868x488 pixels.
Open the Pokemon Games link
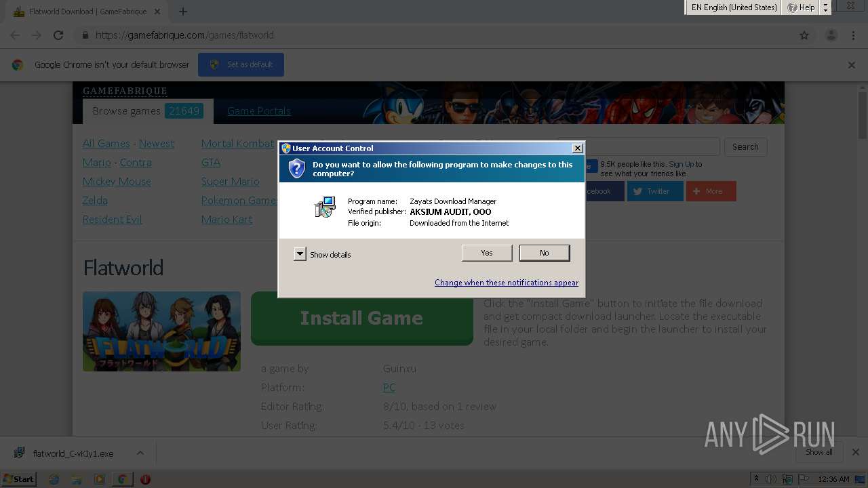(239, 201)
